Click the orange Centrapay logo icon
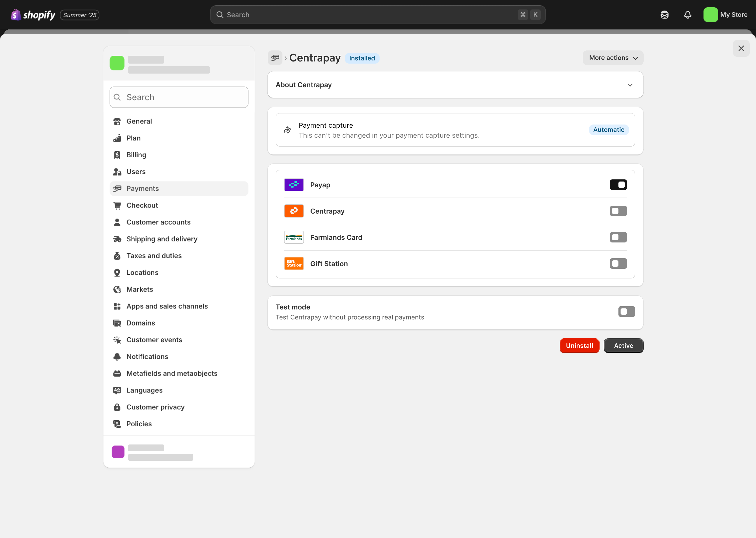The width and height of the screenshot is (756, 538). [x=293, y=211]
